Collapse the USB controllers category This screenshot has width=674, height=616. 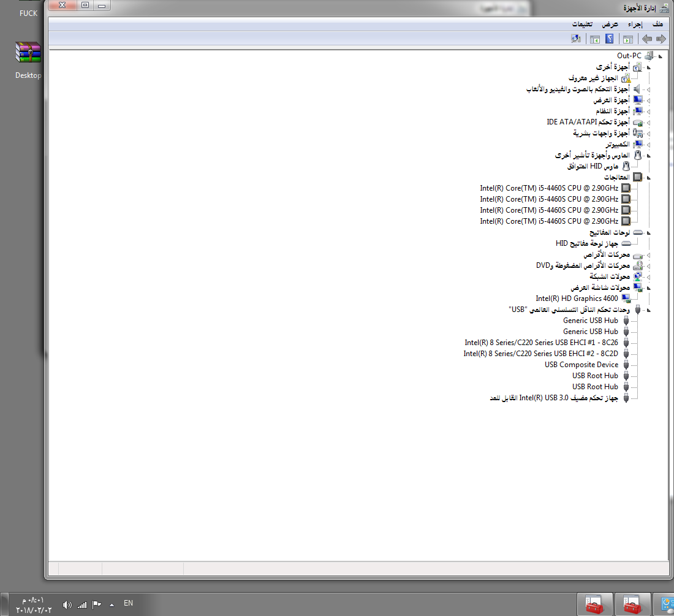[x=649, y=310]
